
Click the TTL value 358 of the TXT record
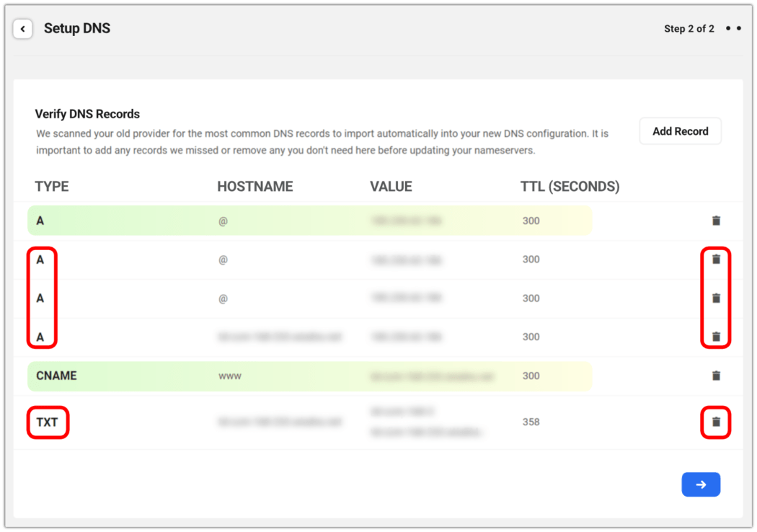(x=531, y=422)
